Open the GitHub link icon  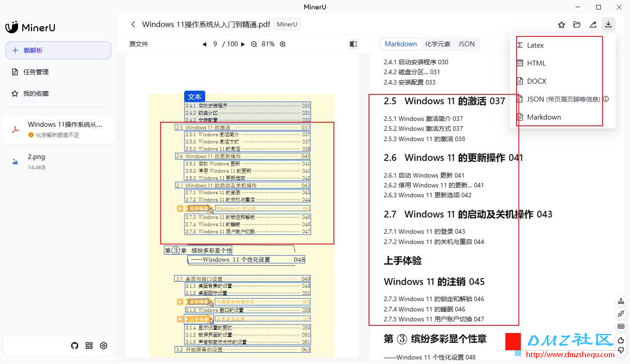(75, 346)
